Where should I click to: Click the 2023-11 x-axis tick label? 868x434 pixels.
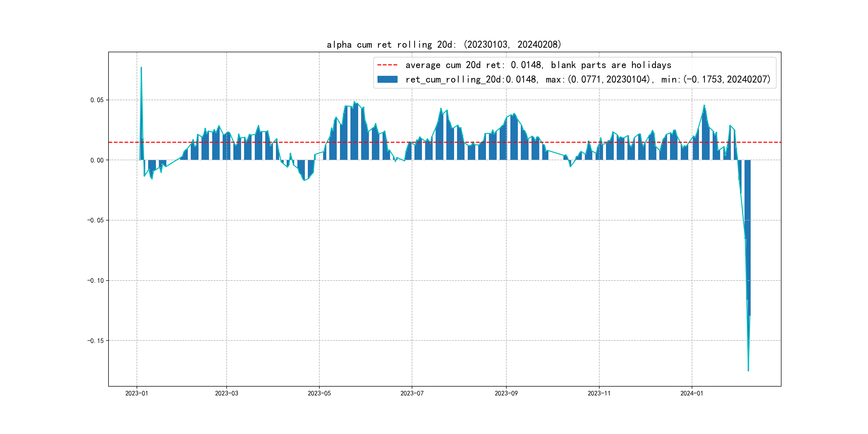click(599, 393)
